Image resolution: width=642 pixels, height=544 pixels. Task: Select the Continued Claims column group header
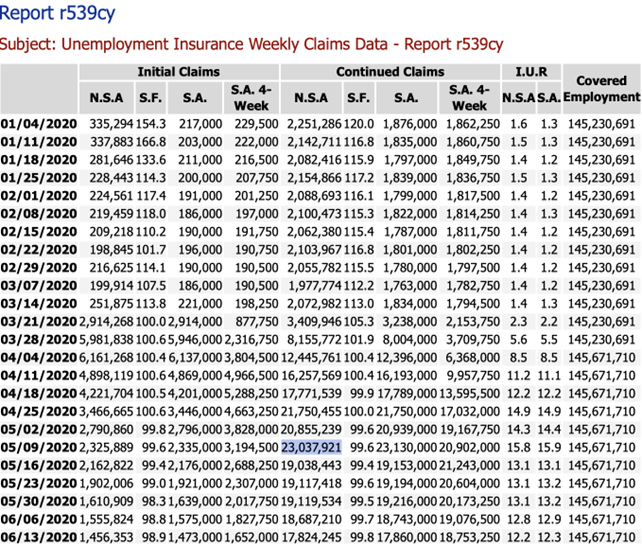pos(390,72)
